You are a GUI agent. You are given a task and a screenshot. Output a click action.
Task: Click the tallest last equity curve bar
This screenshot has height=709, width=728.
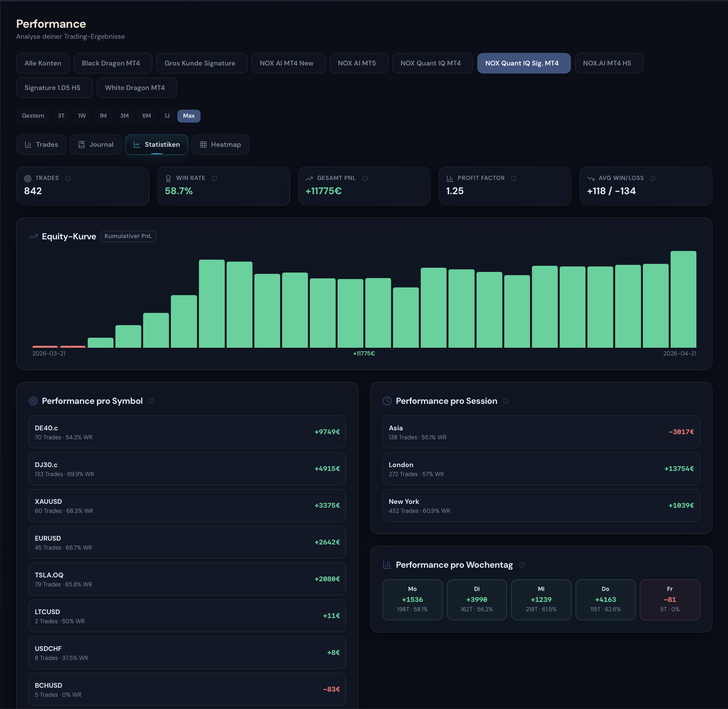click(683, 299)
